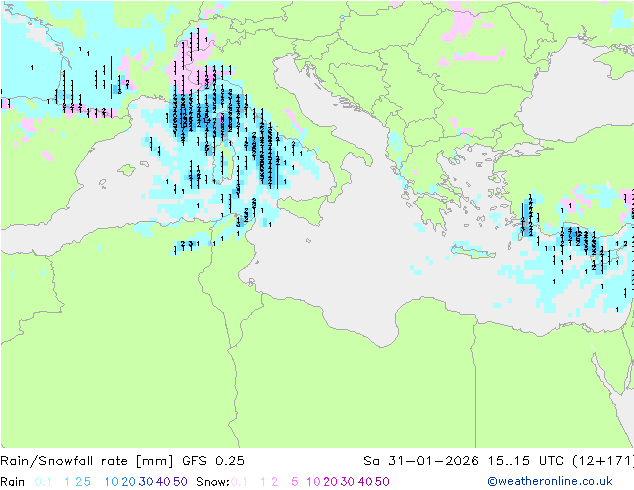Click the 'Rain' legend label
This screenshot has width=634, height=490.
click(x=13, y=482)
